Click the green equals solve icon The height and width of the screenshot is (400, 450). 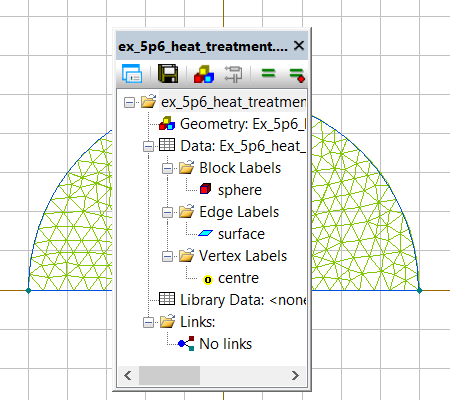click(269, 73)
